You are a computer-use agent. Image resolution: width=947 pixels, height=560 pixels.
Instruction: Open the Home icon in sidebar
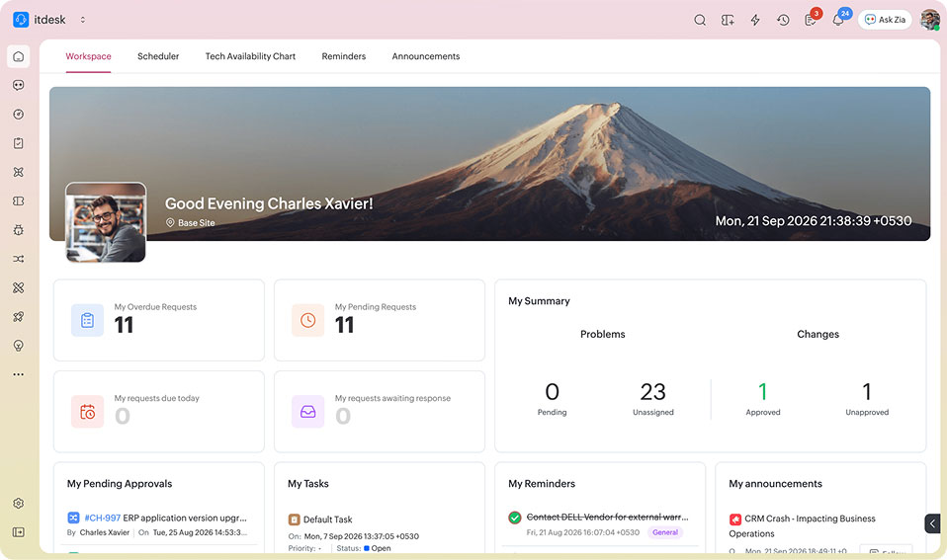coord(19,56)
